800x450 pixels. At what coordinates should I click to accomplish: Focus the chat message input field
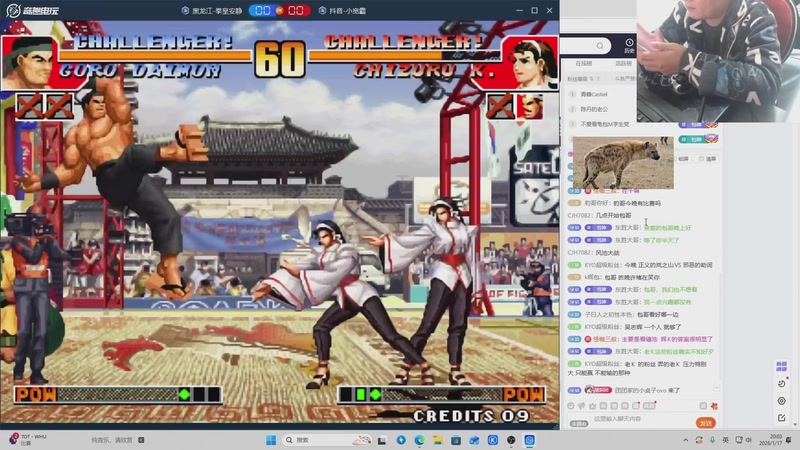[643, 419]
